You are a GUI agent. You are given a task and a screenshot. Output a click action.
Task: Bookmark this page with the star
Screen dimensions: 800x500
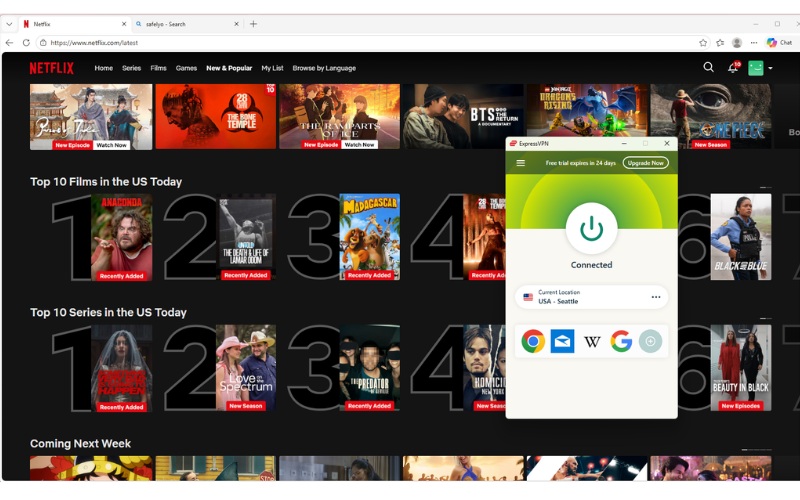(x=703, y=43)
